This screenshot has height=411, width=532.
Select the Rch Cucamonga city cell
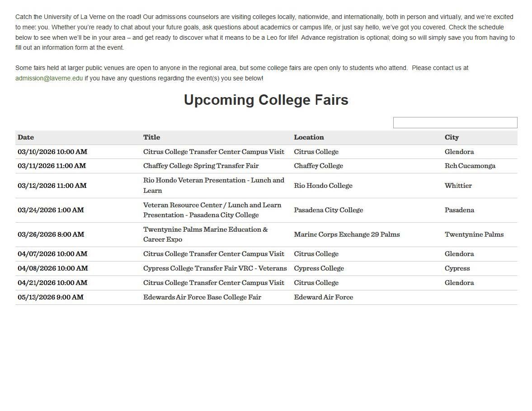pos(470,166)
